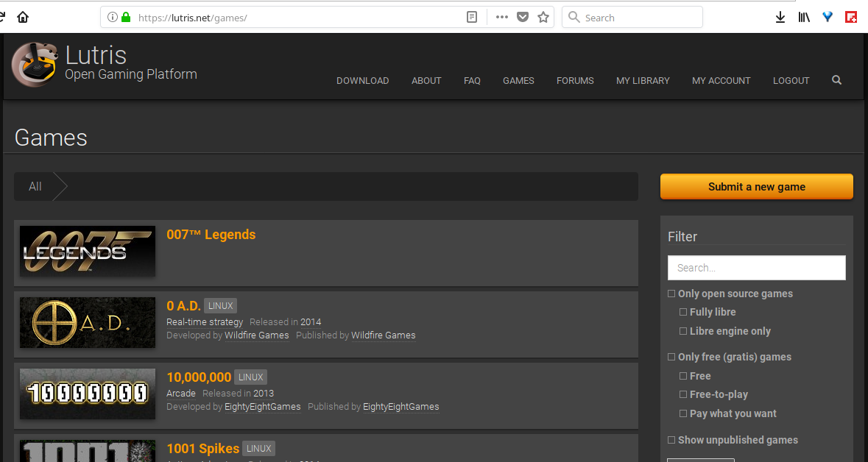The height and width of the screenshot is (462, 868).
Task: Bookmark this page with the star icon
Action: tap(543, 18)
